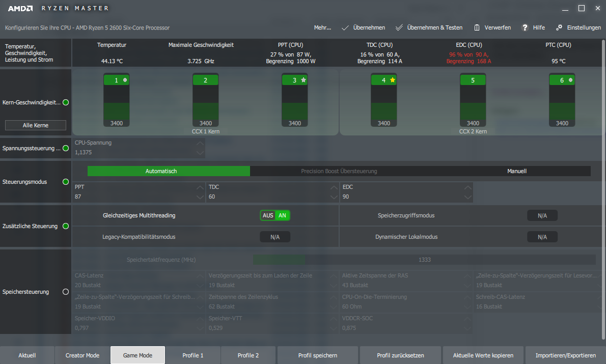Click the Verwerfen trash icon

click(477, 27)
